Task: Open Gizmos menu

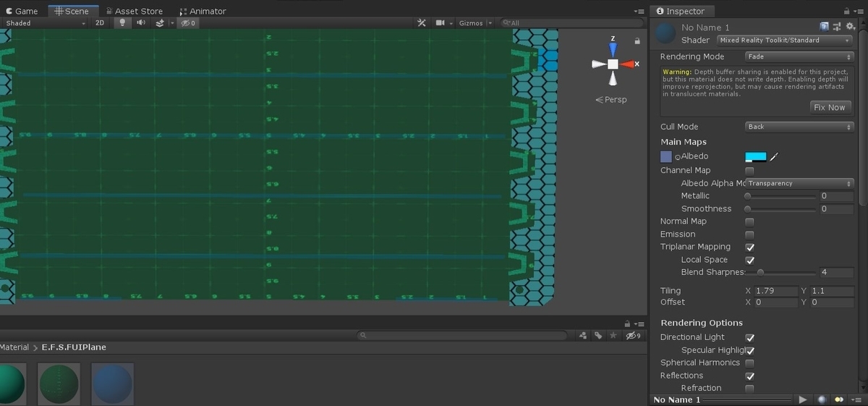Action: tap(475, 23)
